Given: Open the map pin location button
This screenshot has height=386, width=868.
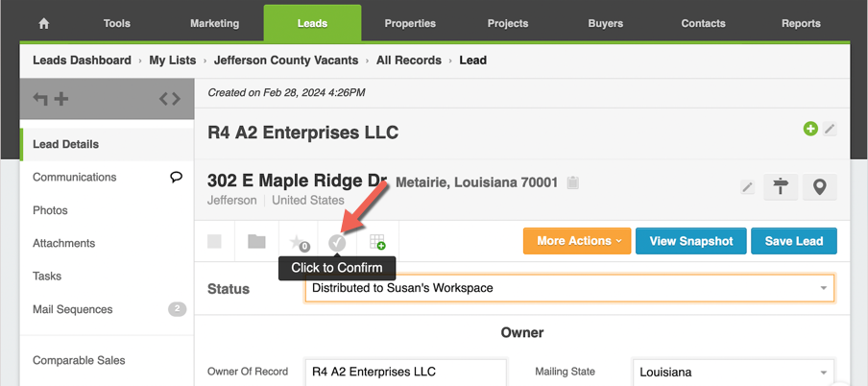Looking at the screenshot, I should pyautogui.click(x=819, y=187).
